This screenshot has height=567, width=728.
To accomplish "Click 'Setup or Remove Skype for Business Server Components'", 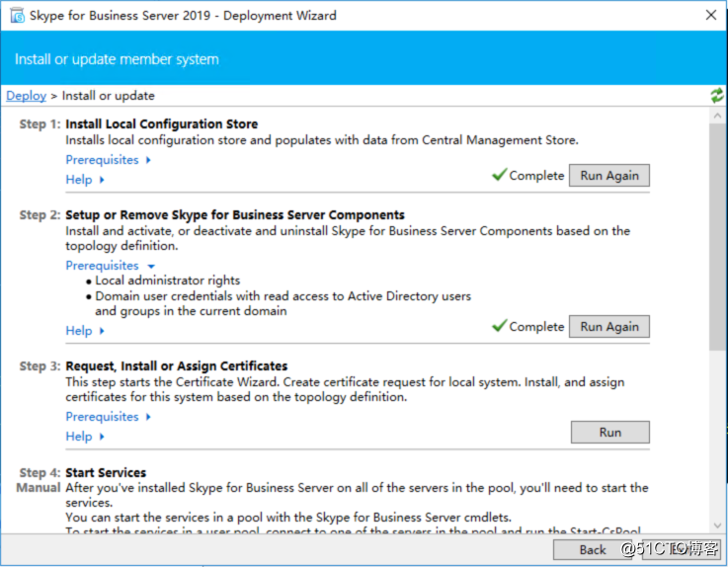I will tap(235, 215).
